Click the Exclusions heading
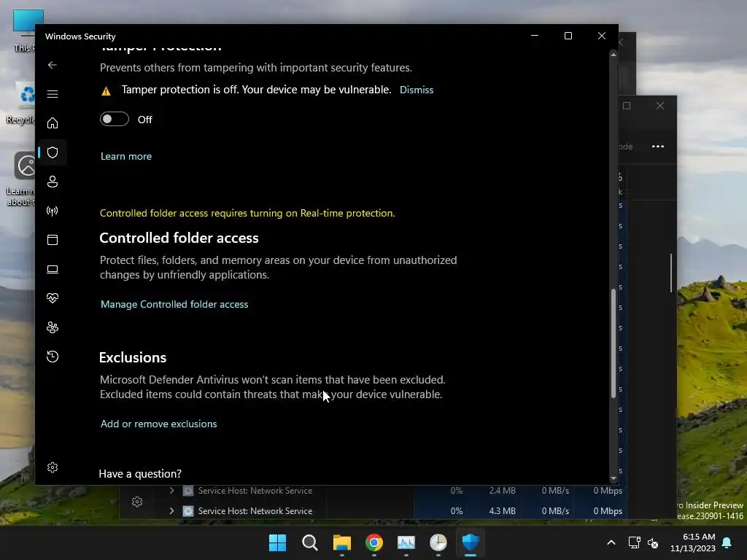The width and height of the screenshot is (747, 560). pos(133,357)
